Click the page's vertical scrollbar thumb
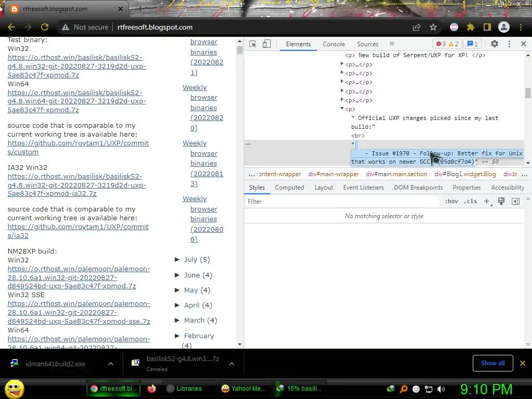This screenshot has width=532, height=399. 240,50
